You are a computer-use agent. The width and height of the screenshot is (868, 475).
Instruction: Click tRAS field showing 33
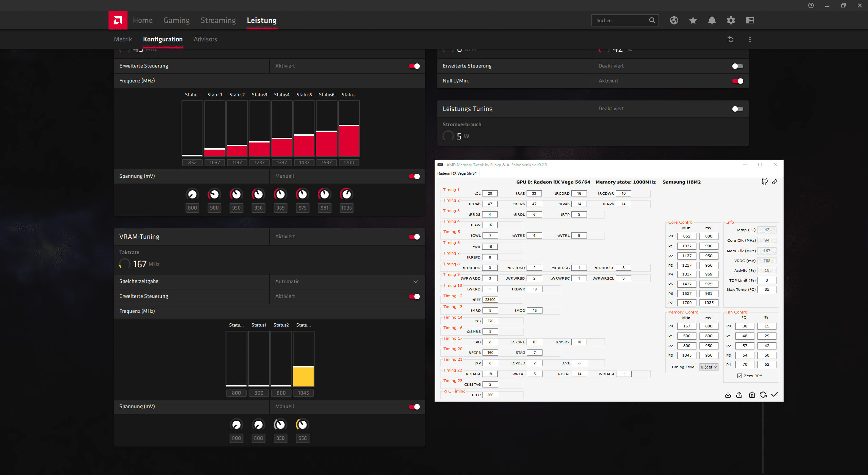click(x=534, y=193)
